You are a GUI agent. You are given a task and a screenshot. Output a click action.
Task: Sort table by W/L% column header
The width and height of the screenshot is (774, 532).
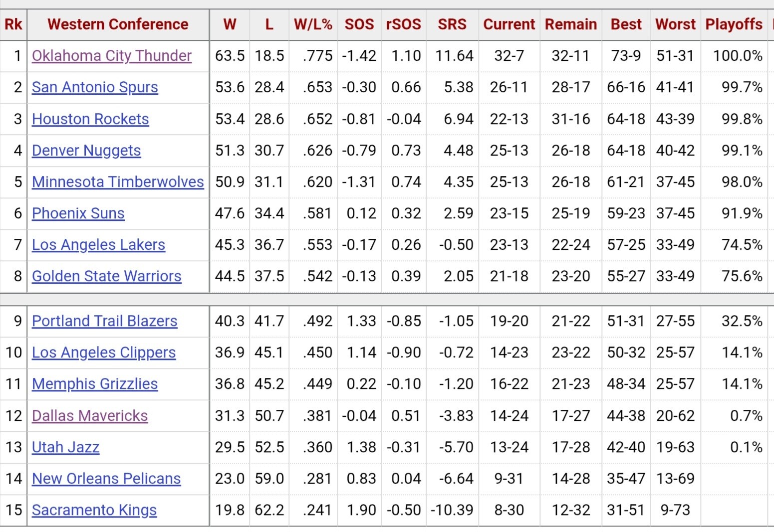313,24
